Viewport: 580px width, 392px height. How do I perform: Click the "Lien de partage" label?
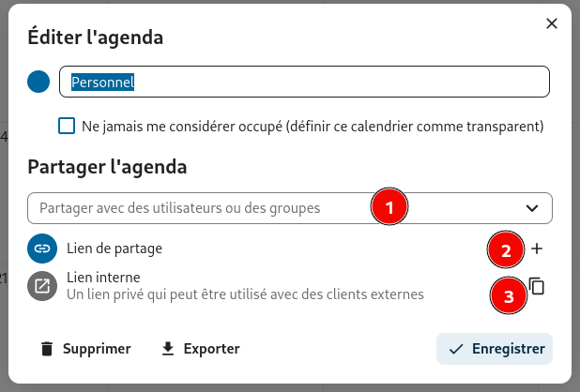[114, 249]
